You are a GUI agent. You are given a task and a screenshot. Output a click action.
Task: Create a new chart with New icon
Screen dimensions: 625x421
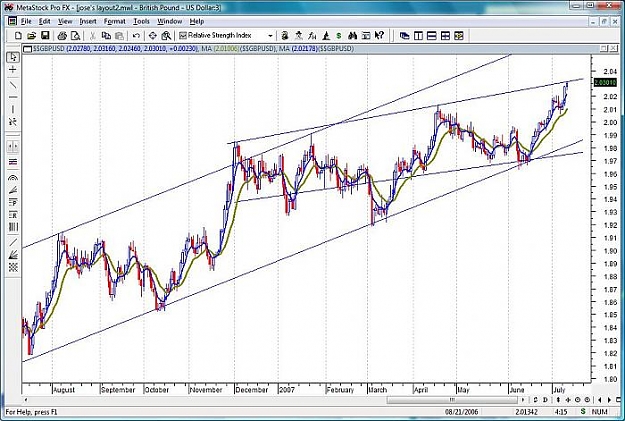click(x=18, y=36)
